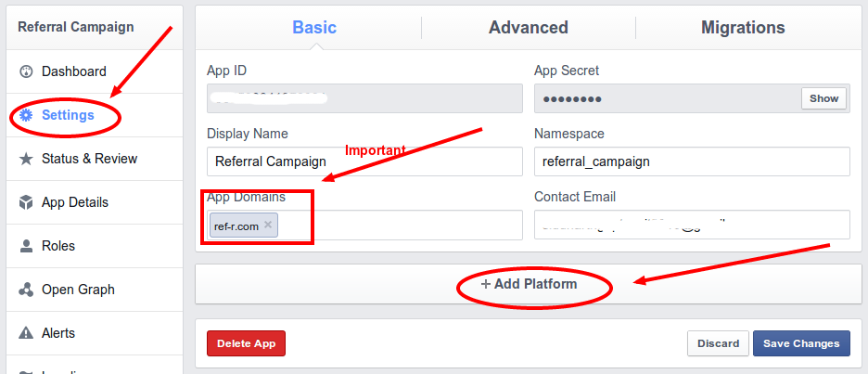The width and height of the screenshot is (868, 374).
Task: Open the Roles sidebar item
Action: [95, 246]
